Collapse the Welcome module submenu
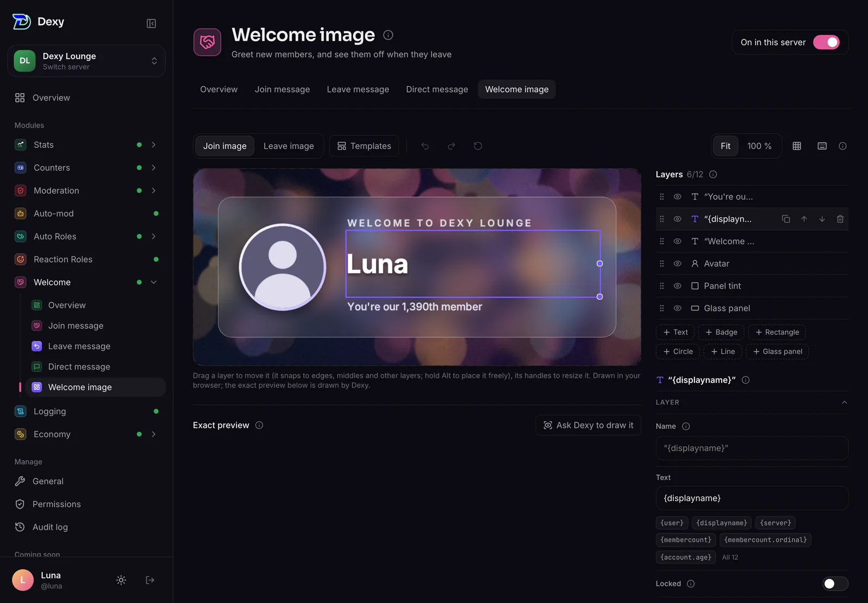Image resolution: width=868 pixels, height=603 pixels. click(154, 282)
